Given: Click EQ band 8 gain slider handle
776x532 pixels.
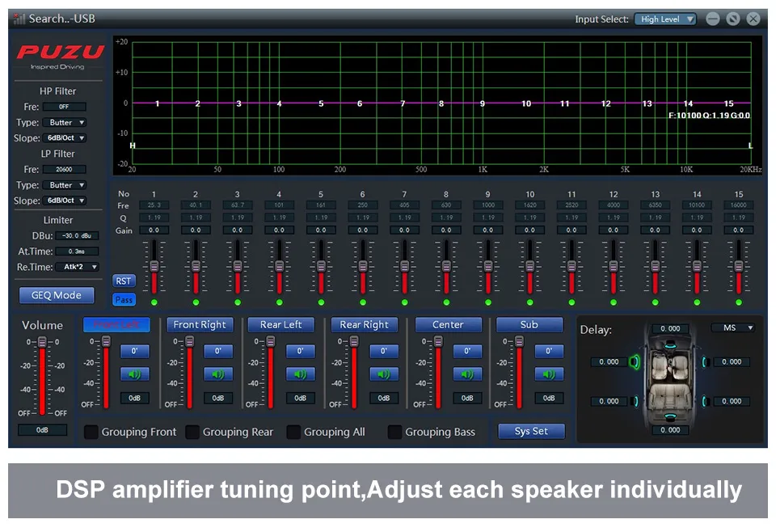Looking at the screenshot, I should coord(446,266).
